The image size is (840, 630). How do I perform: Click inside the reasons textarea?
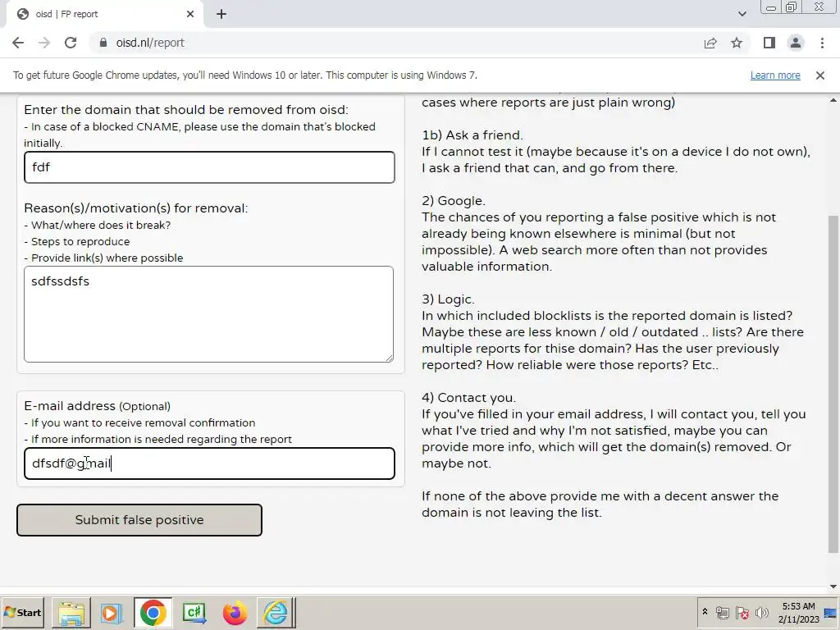[209, 314]
